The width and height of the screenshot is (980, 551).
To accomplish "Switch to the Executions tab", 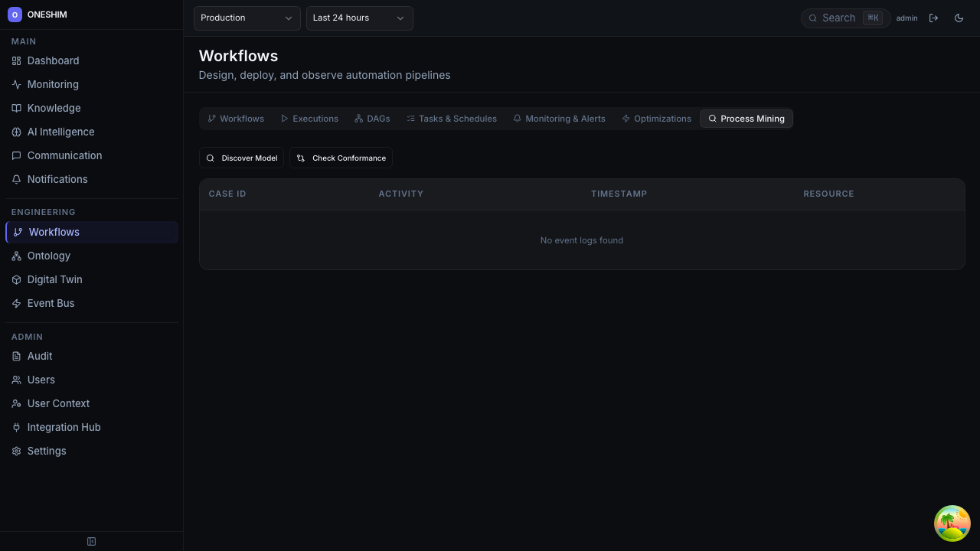I will pos(309,119).
